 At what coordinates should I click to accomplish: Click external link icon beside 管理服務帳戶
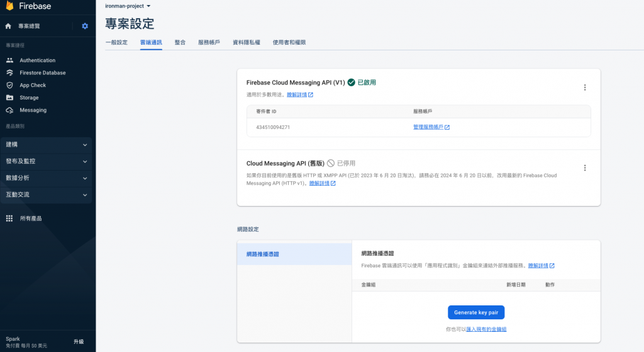[447, 127]
